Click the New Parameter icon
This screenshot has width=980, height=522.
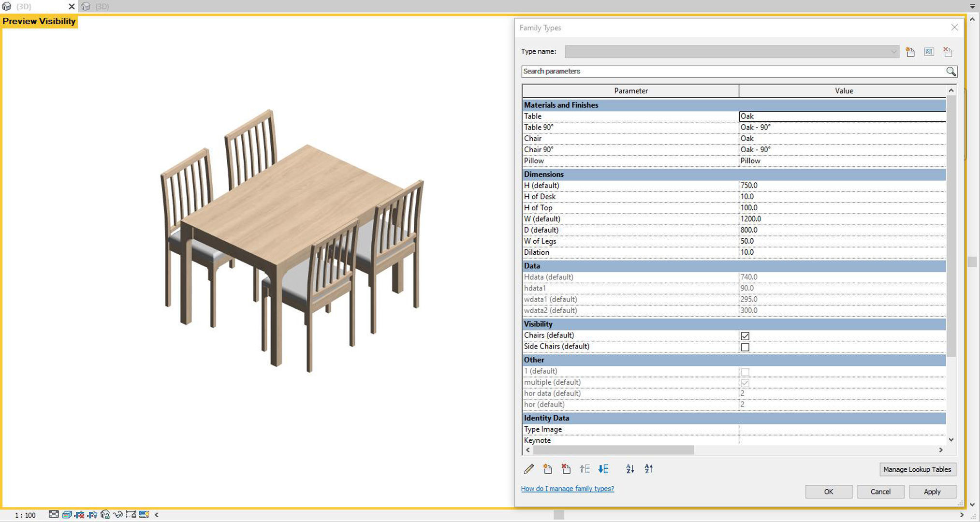pos(547,469)
